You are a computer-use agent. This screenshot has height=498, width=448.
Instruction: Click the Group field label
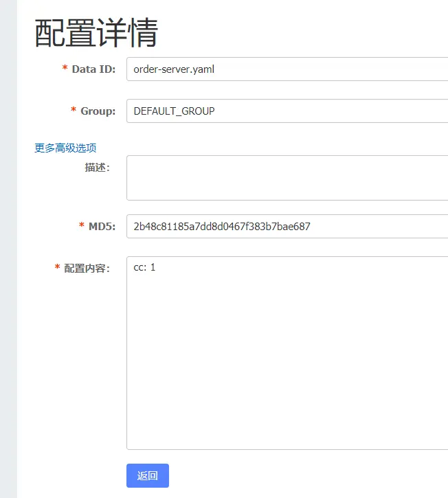tap(98, 111)
